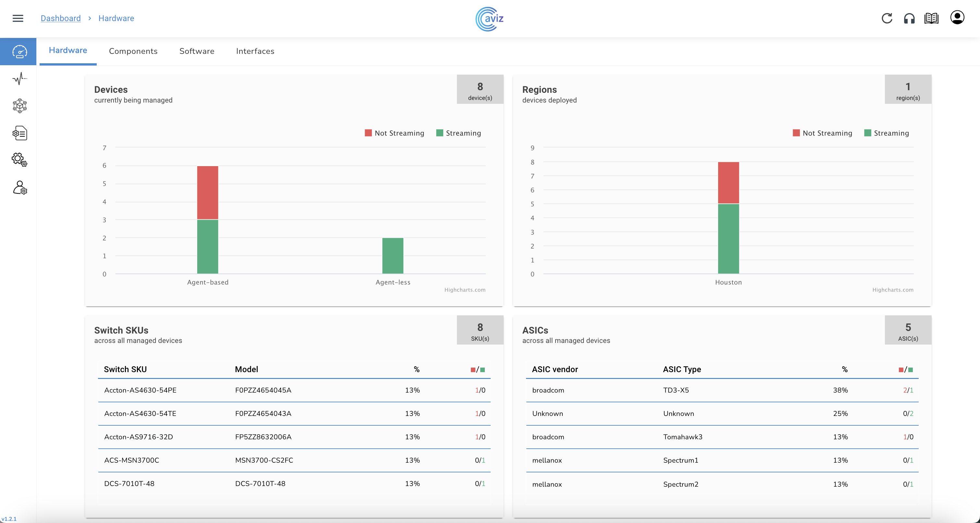Viewport: 980px width, 523px height.
Task: Open the user management sidebar icon
Action: coord(19,188)
